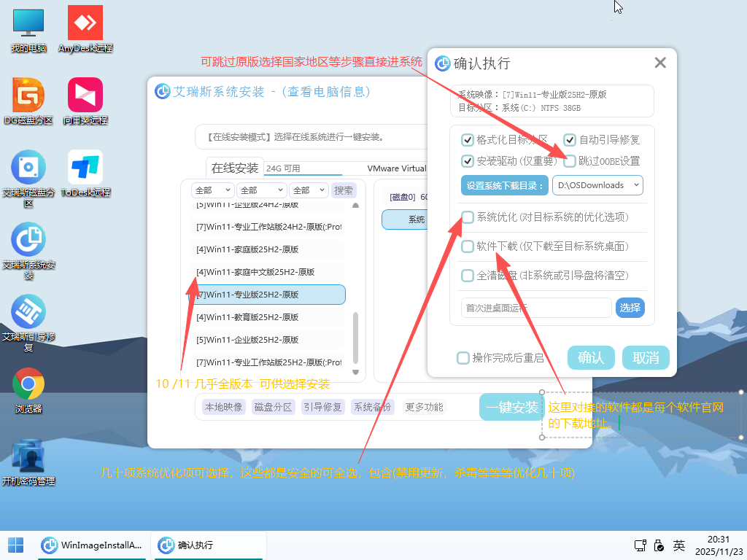Open the ToDesk远程 desktop icon

(85, 168)
